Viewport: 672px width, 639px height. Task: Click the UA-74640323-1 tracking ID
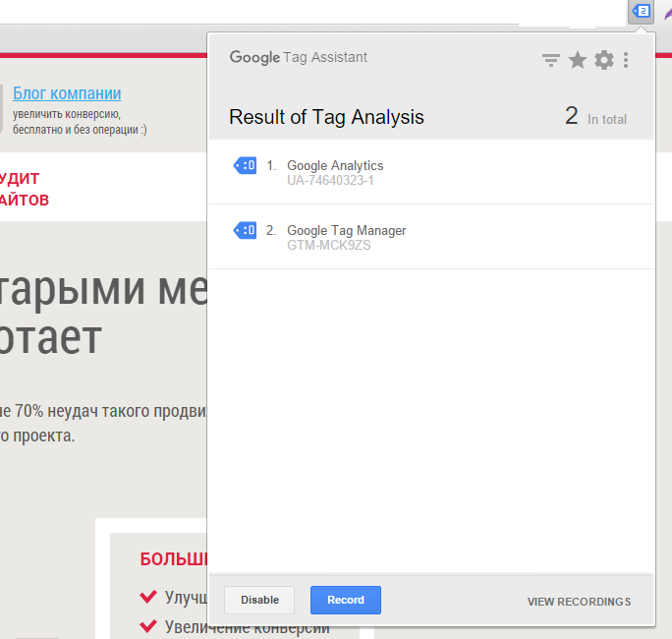(x=330, y=181)
